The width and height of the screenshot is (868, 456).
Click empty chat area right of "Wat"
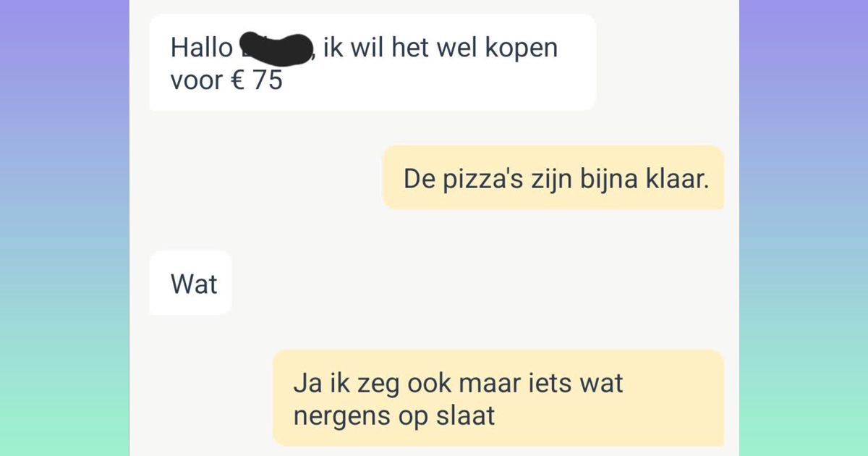click(477, 283)
